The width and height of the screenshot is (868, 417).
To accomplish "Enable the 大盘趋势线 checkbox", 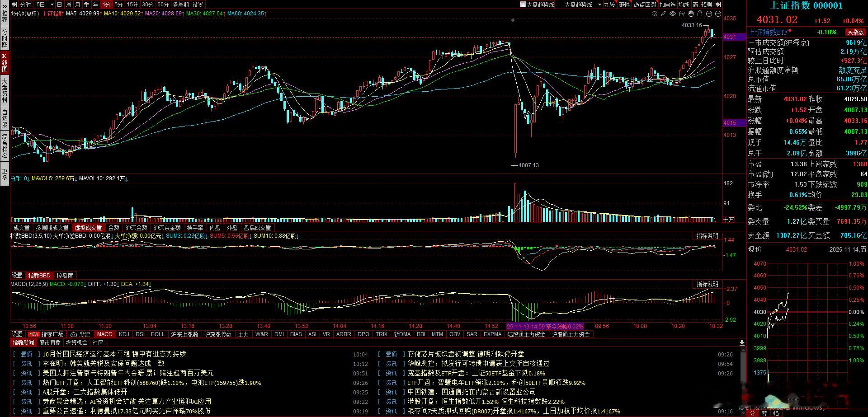I will pos(523,5).
